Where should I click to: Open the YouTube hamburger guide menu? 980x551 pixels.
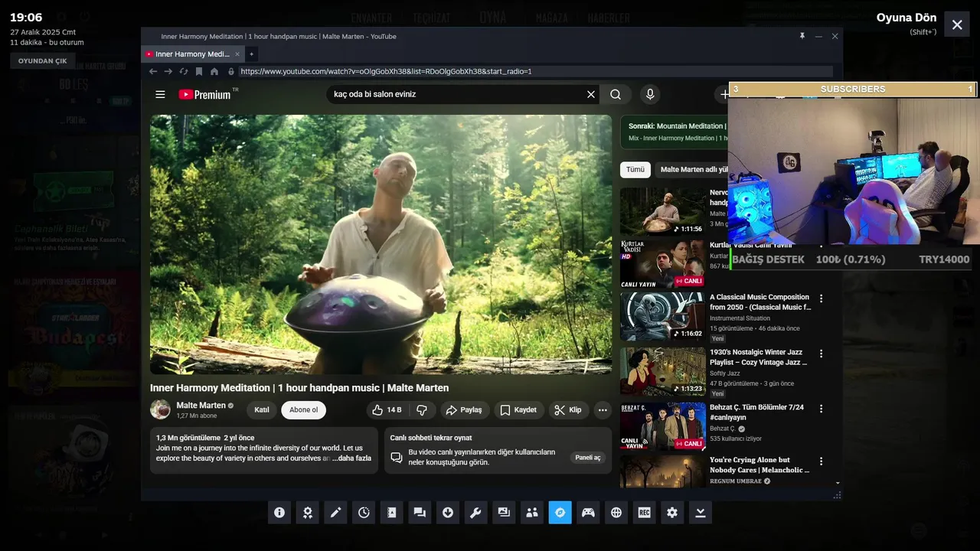tap(160, 94)
